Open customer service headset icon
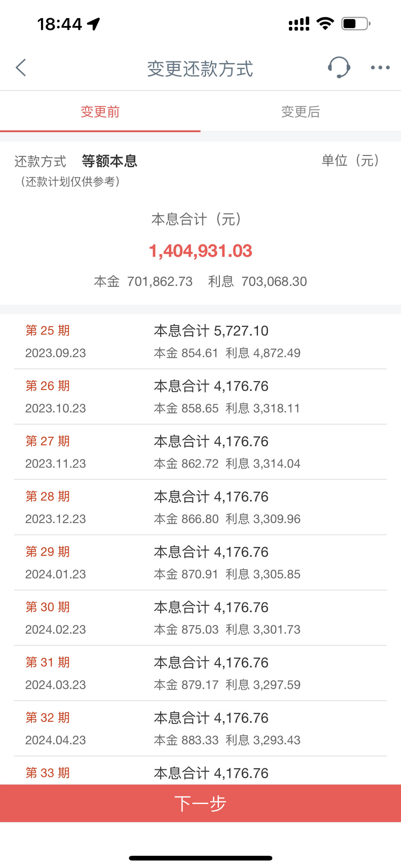The height and width of the screenshot is (868, 401). pyautogui.click(x=339, y=67)
